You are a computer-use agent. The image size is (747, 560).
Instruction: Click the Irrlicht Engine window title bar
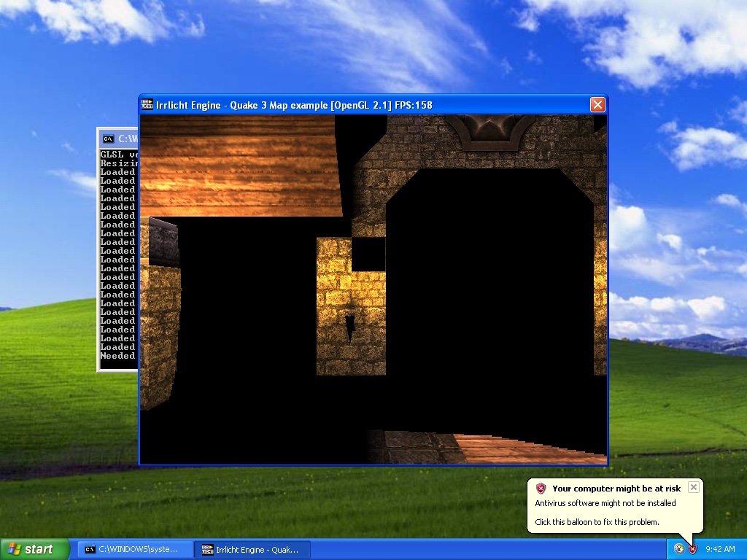tap(373, 105)
